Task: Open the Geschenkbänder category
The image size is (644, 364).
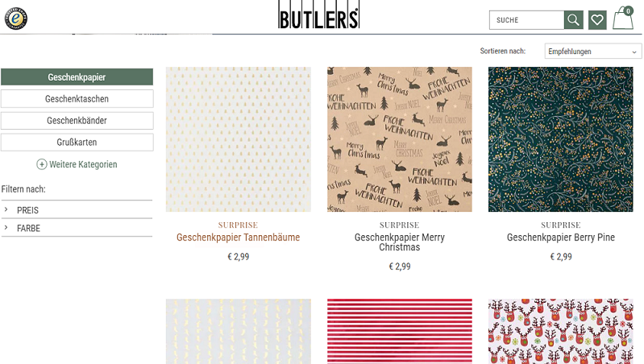Action: (77, 121)
